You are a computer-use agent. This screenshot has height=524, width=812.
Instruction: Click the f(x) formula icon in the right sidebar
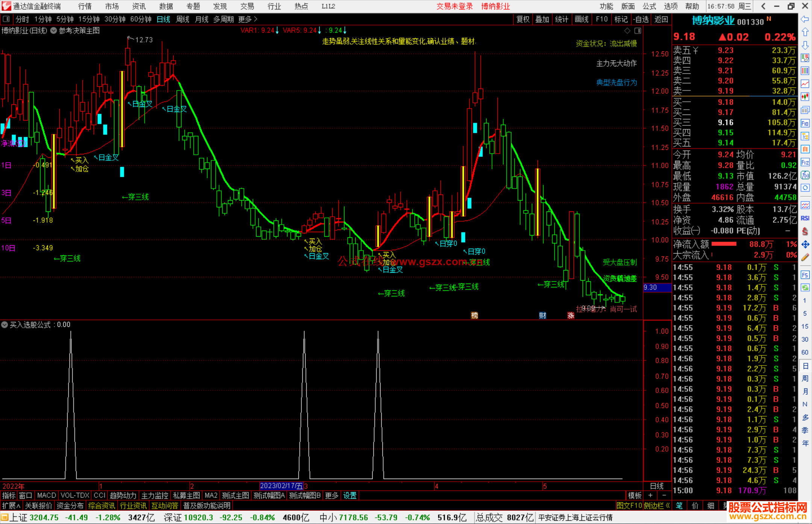[805, 175]
